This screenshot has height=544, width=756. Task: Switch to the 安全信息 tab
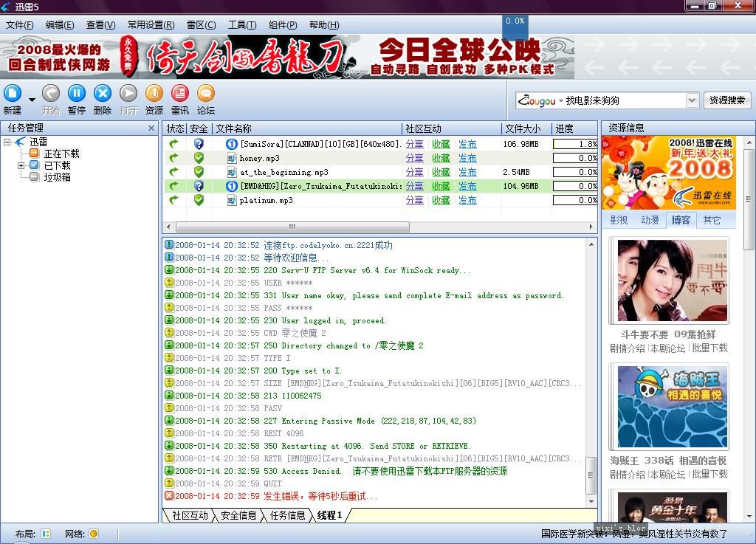pos(238,515)
